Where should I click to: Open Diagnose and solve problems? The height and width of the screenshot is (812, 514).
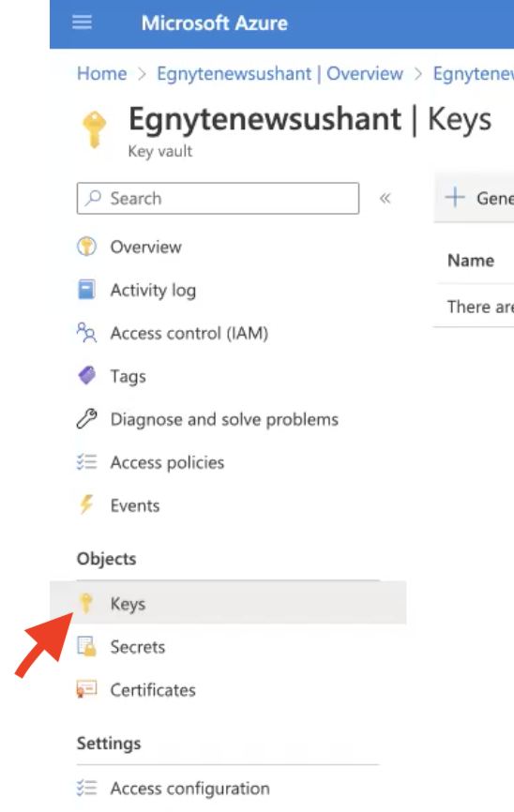tap(224, 419)
